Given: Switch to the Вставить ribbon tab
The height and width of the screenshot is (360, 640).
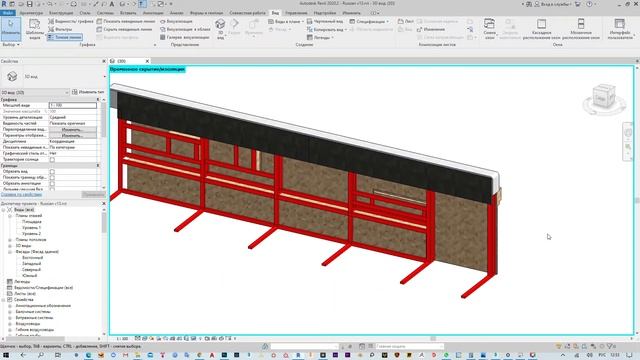Looking at the screenshot, I should click(x=128, y=13).
